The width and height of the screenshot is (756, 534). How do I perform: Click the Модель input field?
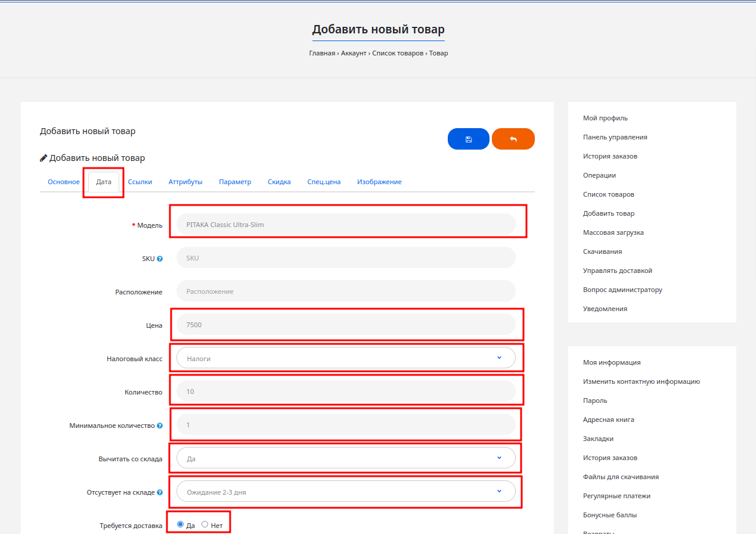pyautogui.click(x=346, y=225)
